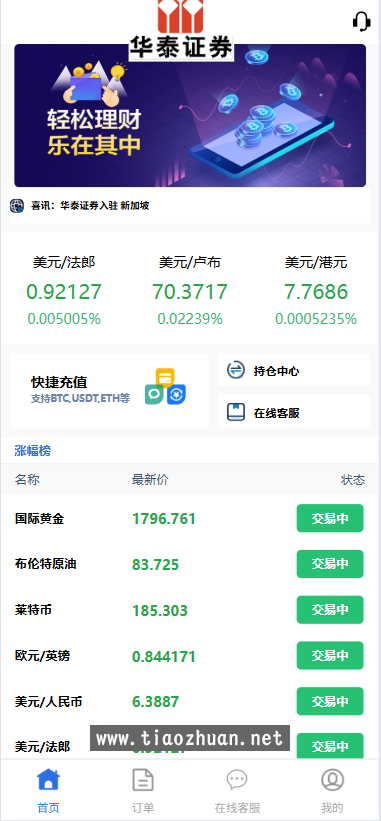
Task: Select the 涨幅榜 tab
Action: pyautogui.click(x=32, y=450)
